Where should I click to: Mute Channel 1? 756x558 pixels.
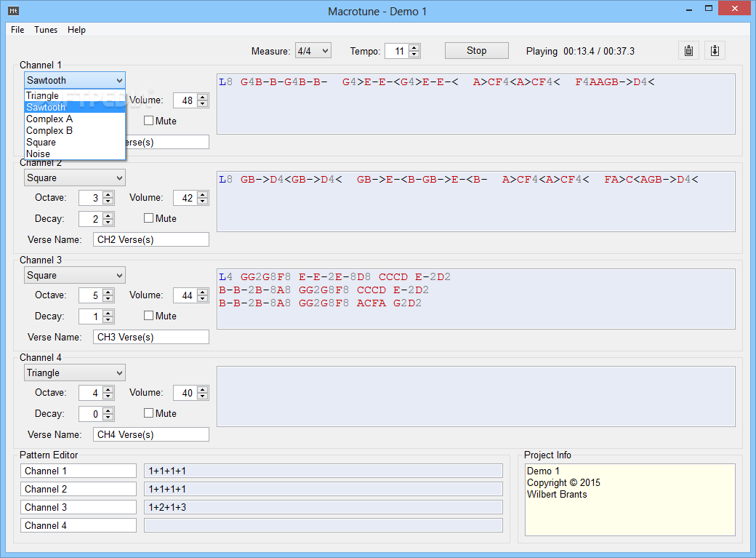149,121
